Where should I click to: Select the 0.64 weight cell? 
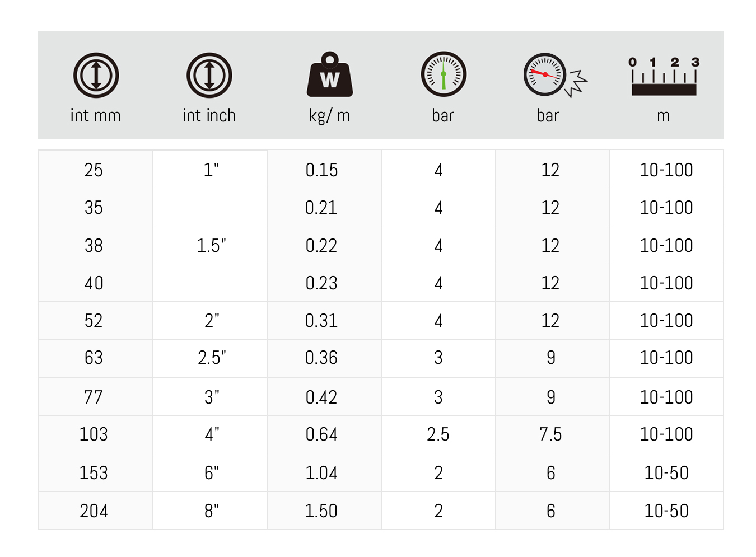tap(321, 434)
